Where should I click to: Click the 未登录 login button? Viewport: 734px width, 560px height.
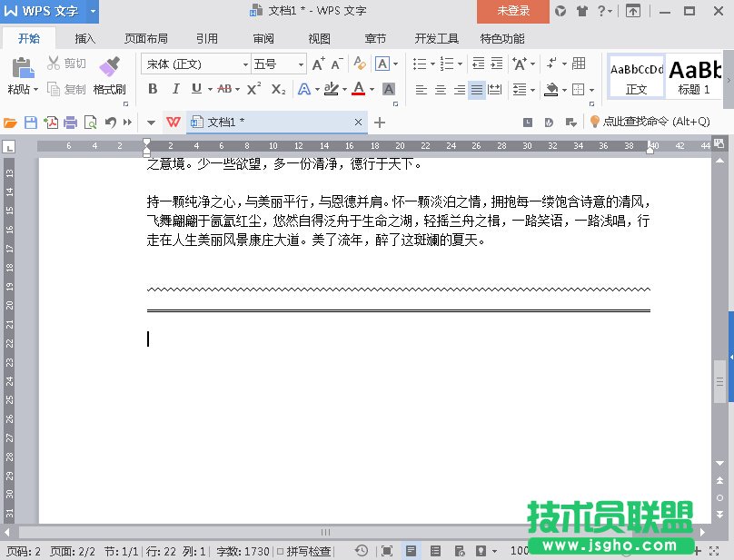click(513, 11)
